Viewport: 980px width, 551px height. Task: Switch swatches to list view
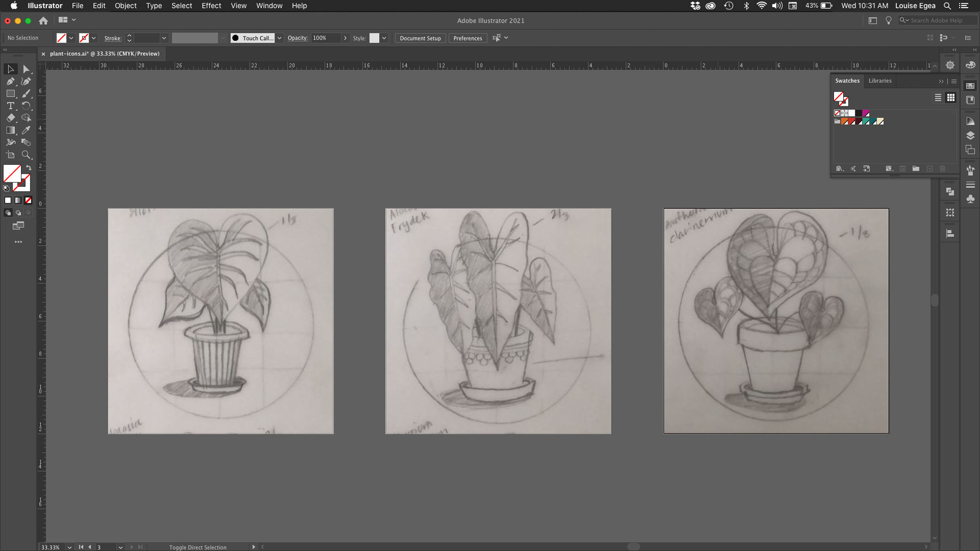938,98
